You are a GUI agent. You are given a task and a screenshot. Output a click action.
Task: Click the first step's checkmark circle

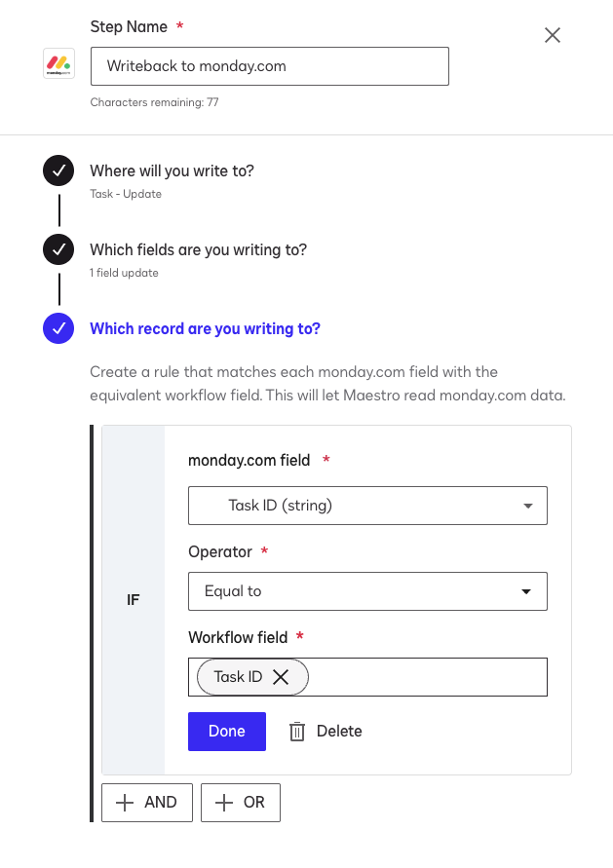coord(58,170)
